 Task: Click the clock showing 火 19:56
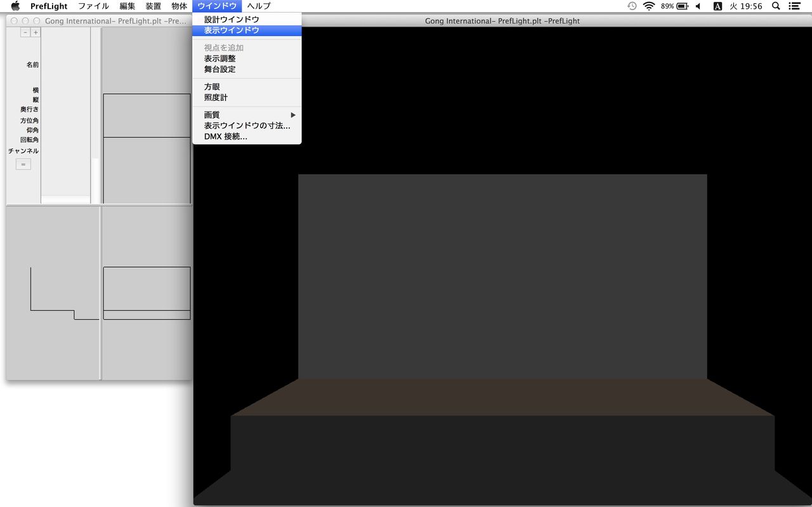(x=746, y=6)
